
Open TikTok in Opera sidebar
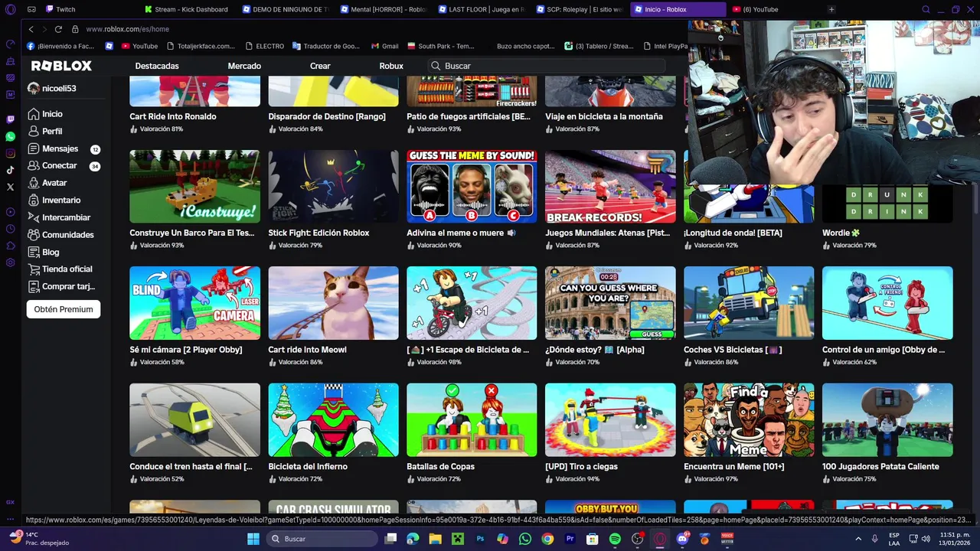click(10, 170)
